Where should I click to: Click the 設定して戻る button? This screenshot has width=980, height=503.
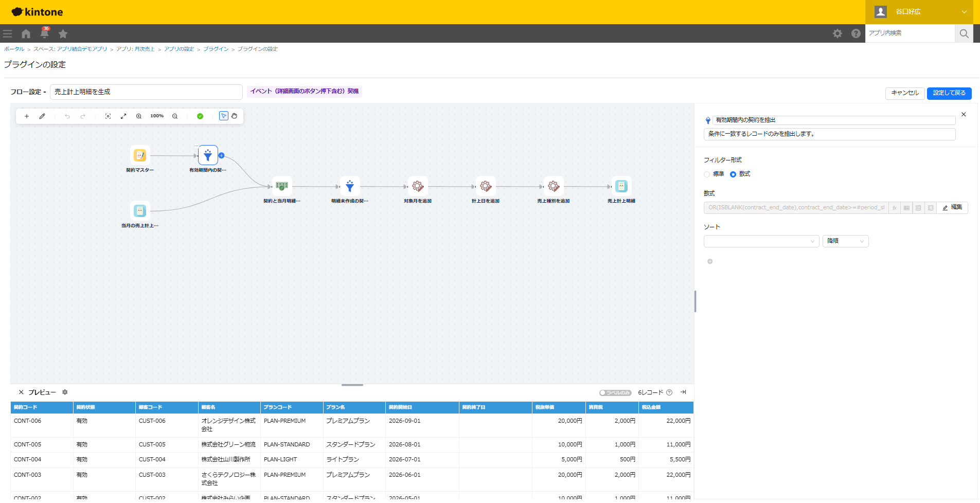pos(949,93)
